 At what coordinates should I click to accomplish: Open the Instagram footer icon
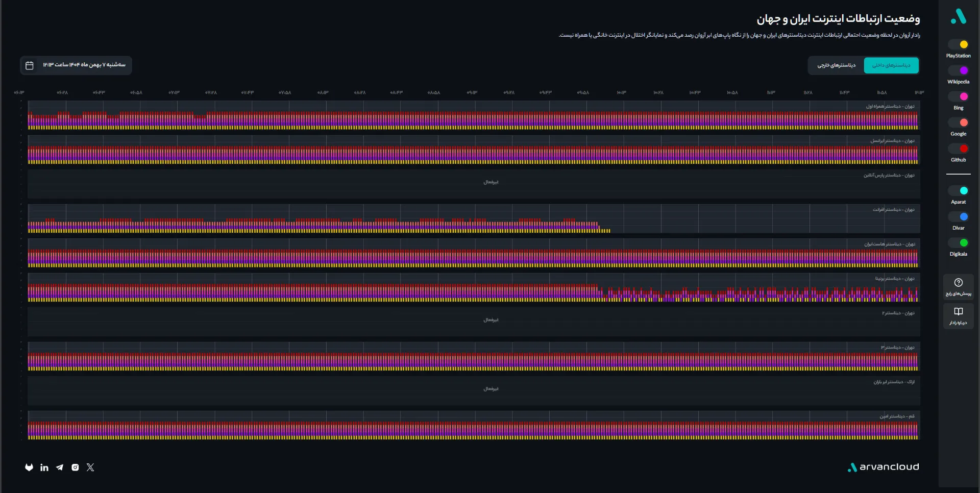[75, 467]
